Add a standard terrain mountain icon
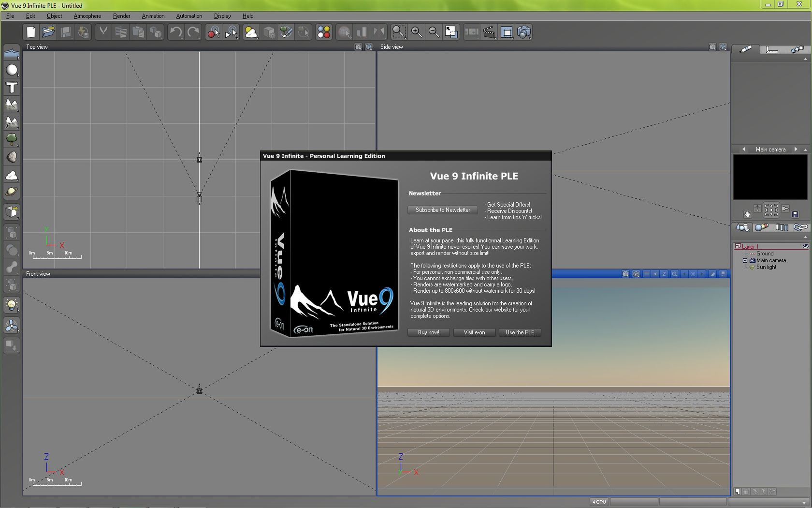This screenshot has height=508, width=812. [x=12, y=105]
